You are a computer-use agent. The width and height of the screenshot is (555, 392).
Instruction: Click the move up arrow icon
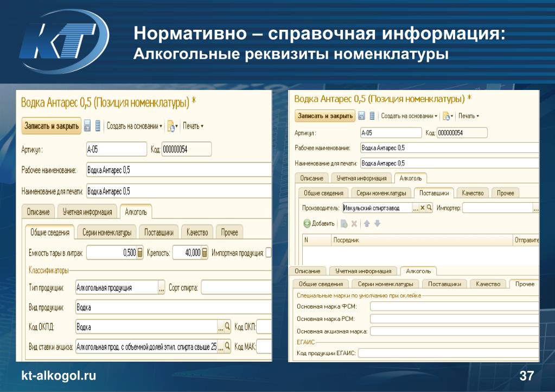click(x=367, y=223)
